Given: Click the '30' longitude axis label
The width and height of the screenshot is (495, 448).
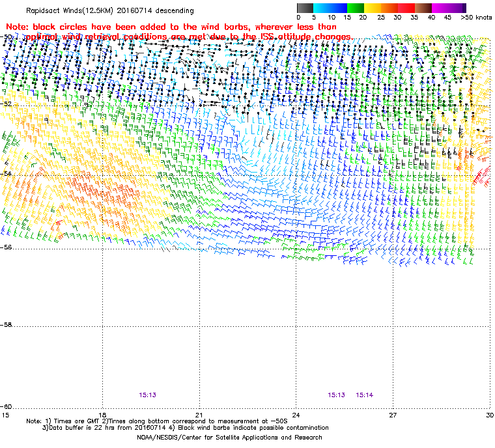Looking at the screenshot, I should click(x=490, y=415).
